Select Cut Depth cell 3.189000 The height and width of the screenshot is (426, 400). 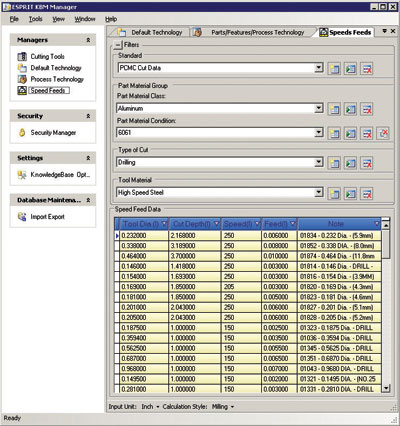[195, 246]
